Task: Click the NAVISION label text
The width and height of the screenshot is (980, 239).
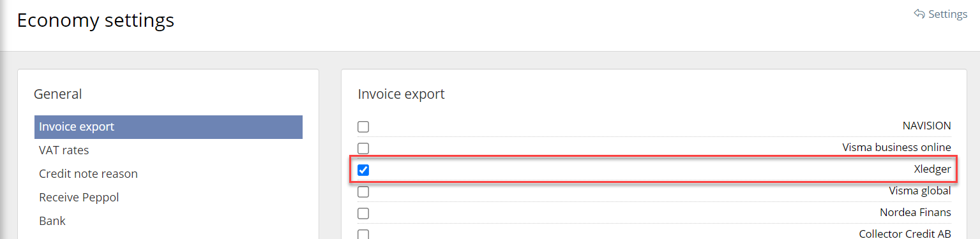Action: 926,126
